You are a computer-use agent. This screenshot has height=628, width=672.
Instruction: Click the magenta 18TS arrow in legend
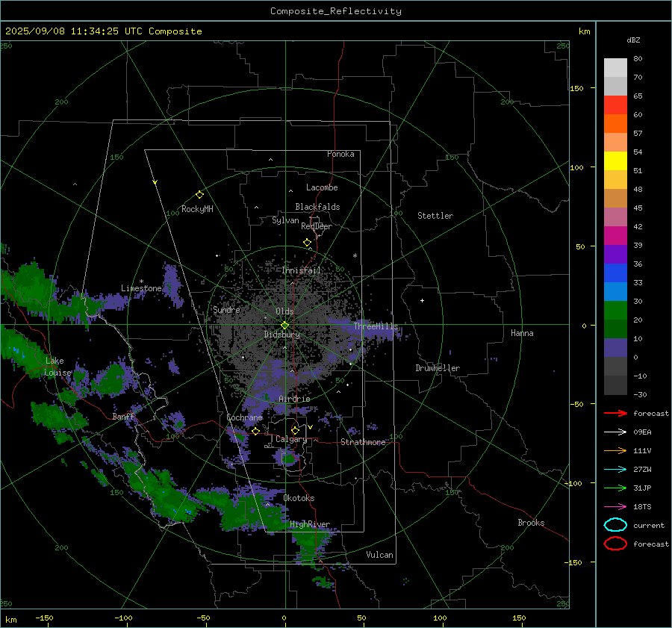pos(615,506)
